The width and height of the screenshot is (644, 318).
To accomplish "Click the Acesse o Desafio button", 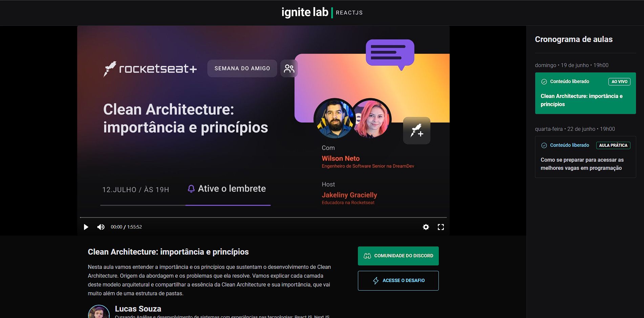I will [x=398, y=281].
